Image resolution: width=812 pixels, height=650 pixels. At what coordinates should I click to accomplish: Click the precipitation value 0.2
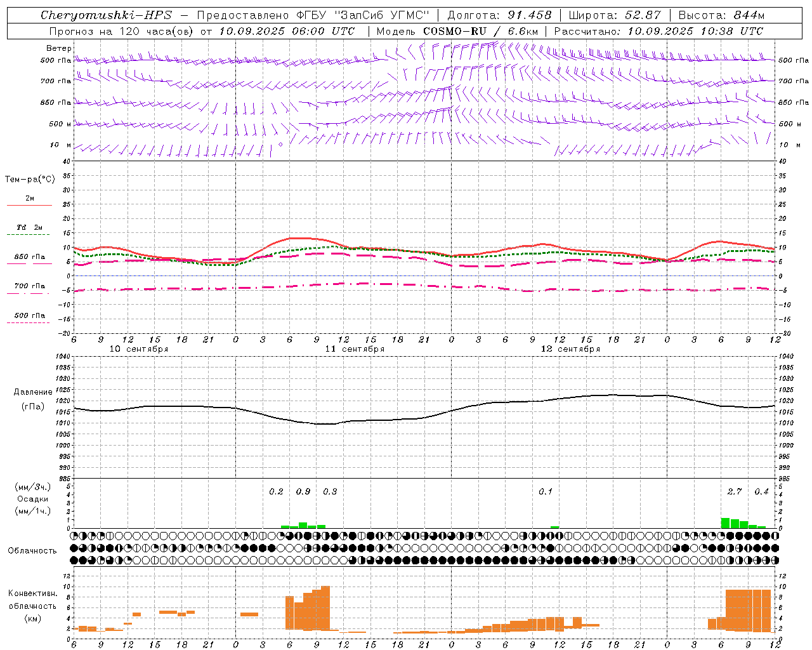point(277,491)
